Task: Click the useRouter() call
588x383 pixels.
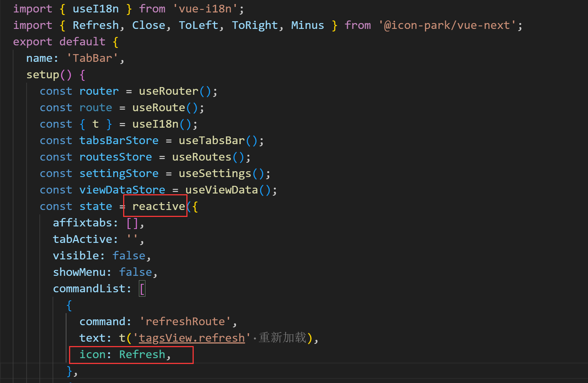Action: click(x=174, y=91)
